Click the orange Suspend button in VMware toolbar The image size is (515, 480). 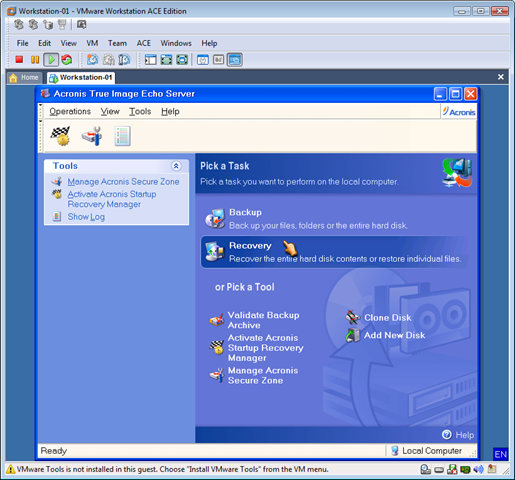click(x=35, y=60)
